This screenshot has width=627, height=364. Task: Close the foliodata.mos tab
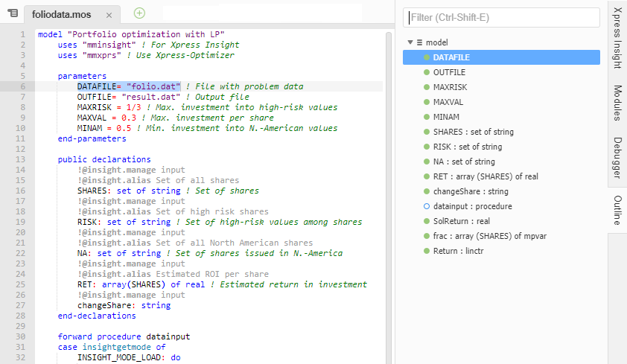click(109, 15)
